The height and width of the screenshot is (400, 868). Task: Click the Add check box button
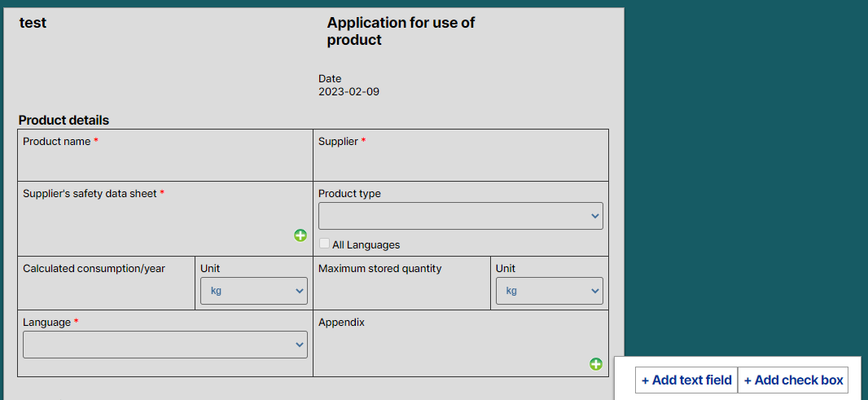[793, 380]
